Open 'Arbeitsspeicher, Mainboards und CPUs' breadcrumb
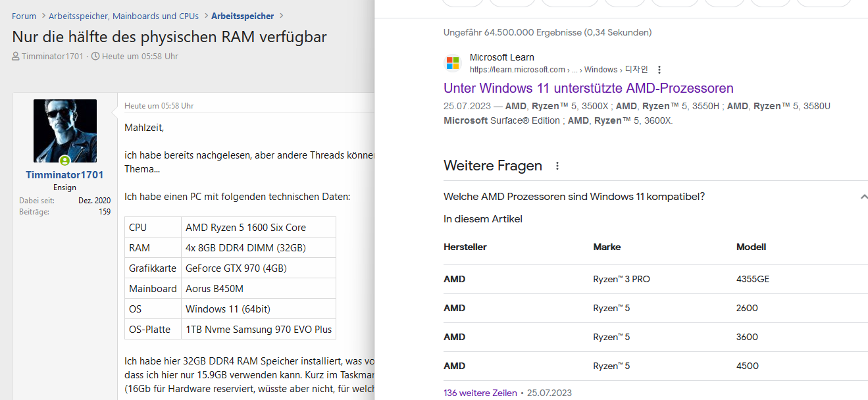This screenshot has height=400, width=868. tap(124, 16)
